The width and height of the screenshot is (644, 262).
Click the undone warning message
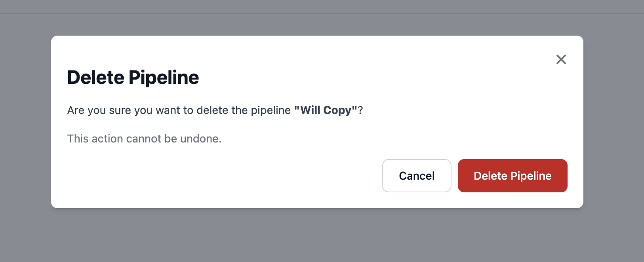click(144, 139)
